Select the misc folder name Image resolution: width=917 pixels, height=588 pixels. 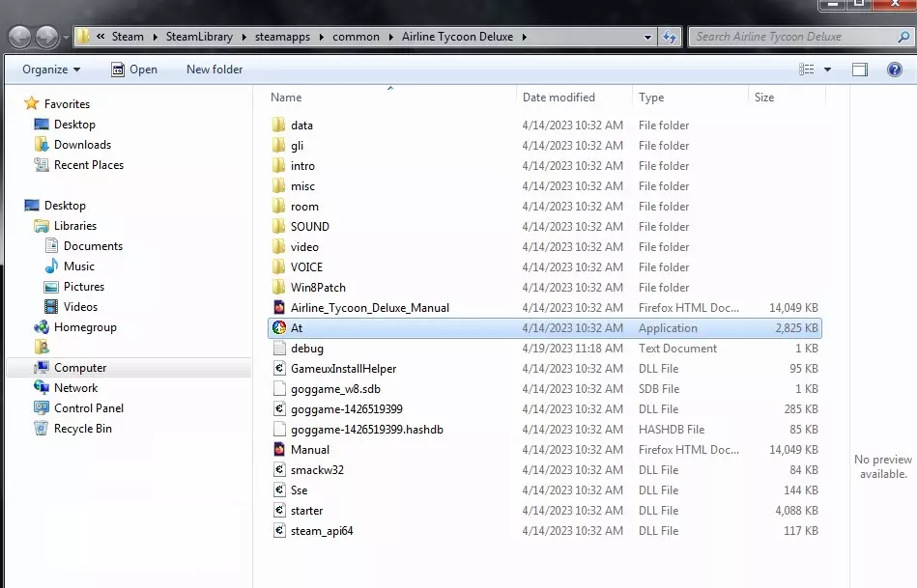(302, 186)
